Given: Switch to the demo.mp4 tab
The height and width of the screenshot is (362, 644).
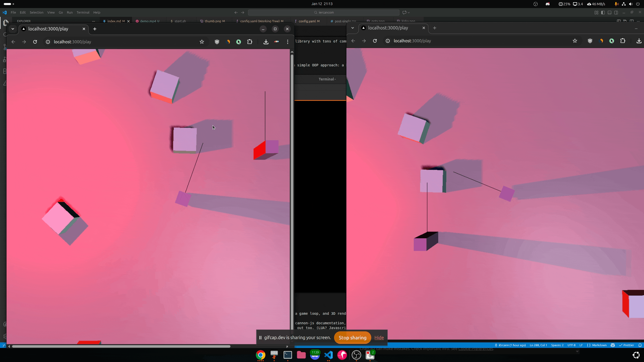Looking at the screenshot, I should 148,21.
